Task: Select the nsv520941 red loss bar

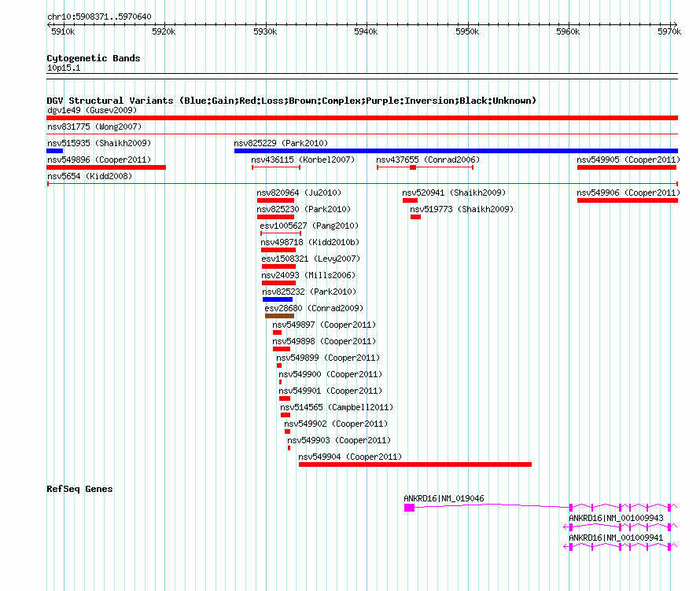Action: point(410,200)
